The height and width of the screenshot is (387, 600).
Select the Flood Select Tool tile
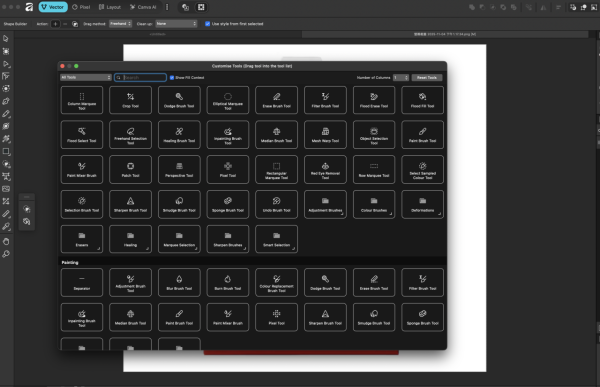pos(82,135)
